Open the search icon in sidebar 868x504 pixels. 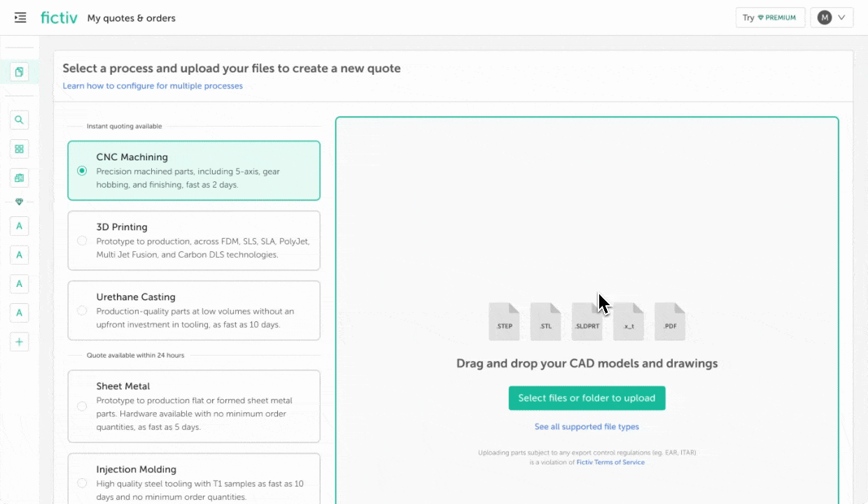[x=20, y=120]
